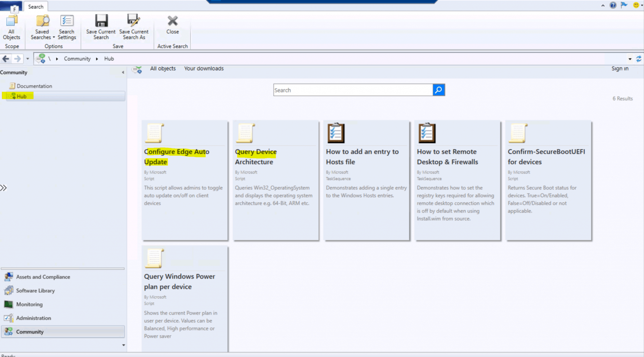This screenshot has width=644, height=357.
Task: Click the Community breadcrumb
Action: pyautogui.click(x=77, y=59)
